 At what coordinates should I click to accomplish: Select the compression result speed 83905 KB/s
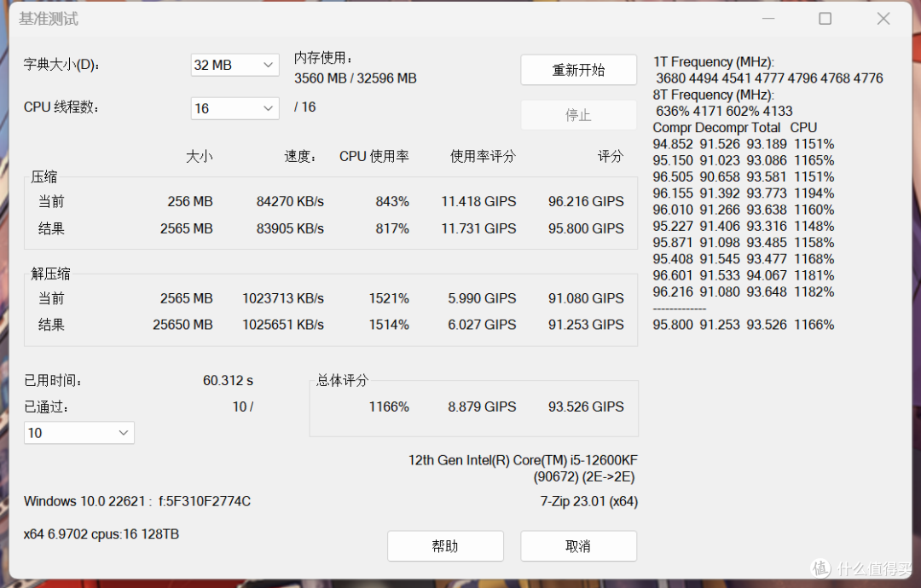pyautogui.click(x=290, y=228)
